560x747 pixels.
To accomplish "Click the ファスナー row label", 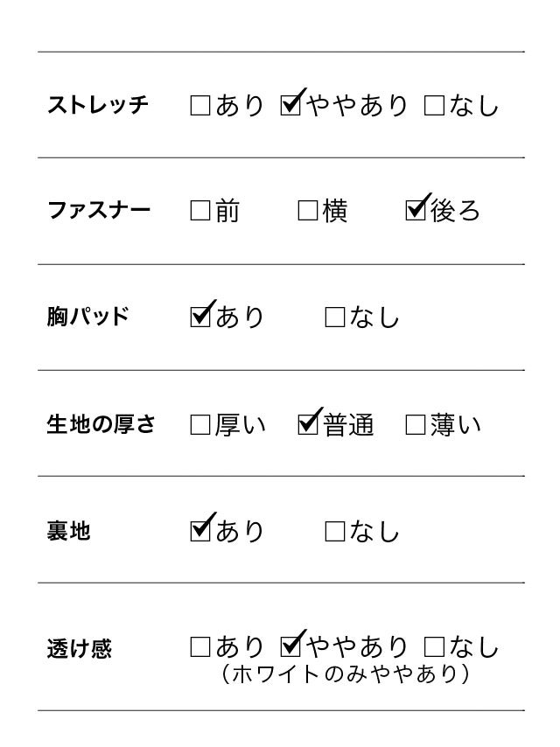I will click(98, 212).
